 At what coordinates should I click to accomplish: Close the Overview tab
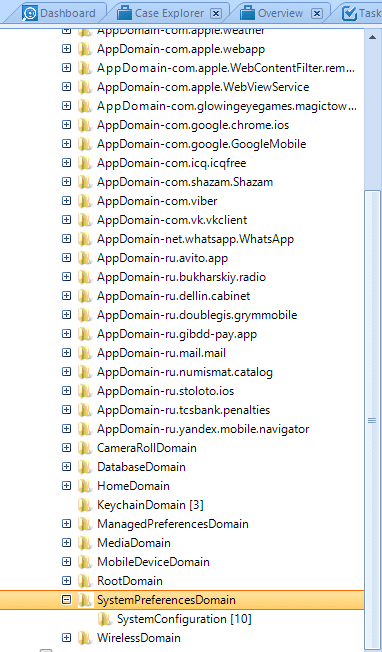[317, 14]
